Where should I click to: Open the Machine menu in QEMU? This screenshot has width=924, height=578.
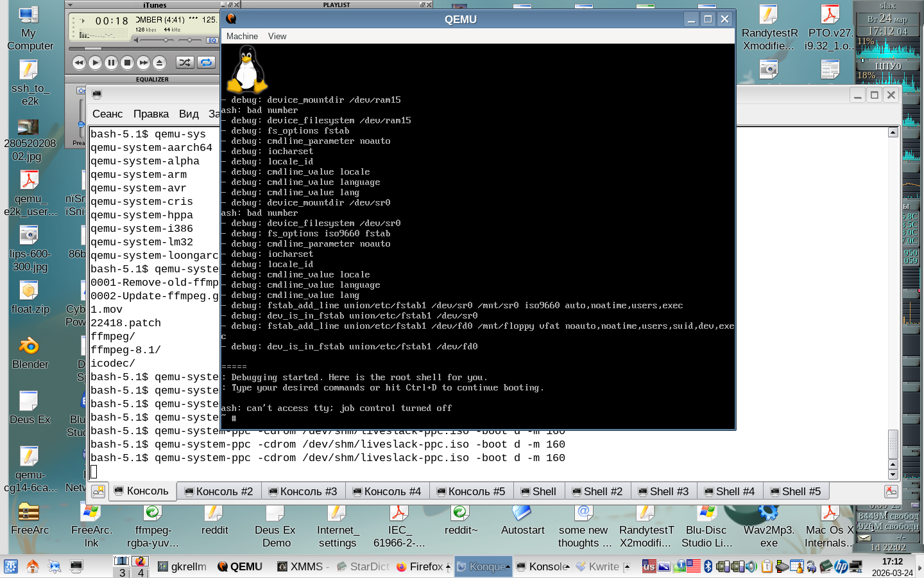[242, 36]
